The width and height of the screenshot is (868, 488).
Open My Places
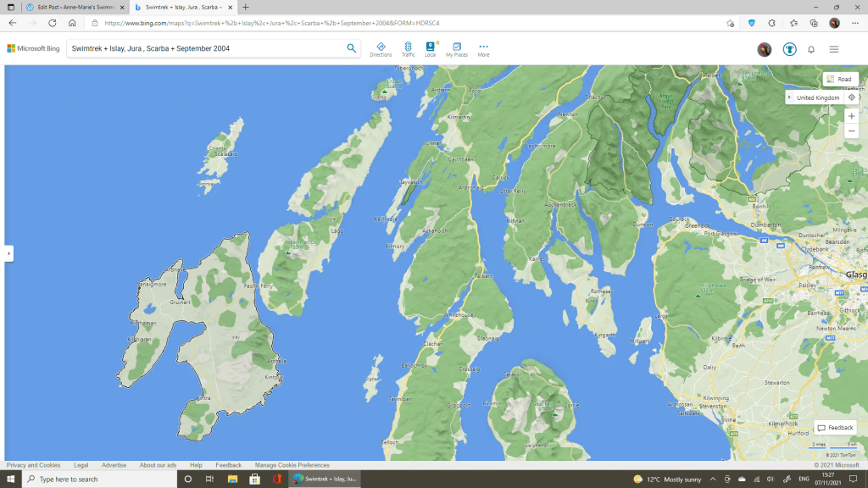pyautogui.click(x=457, y=48)
